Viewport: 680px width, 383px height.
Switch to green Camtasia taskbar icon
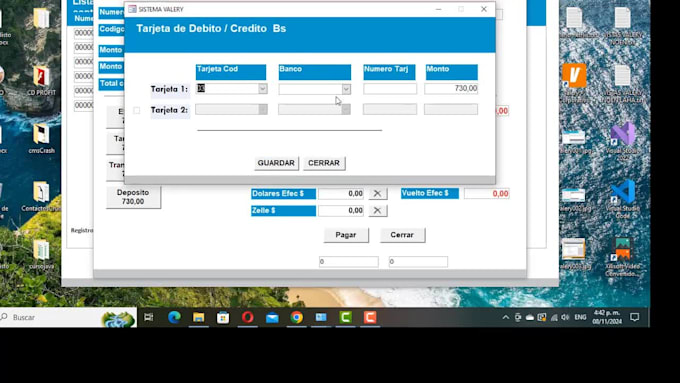(x=346, y=317)
